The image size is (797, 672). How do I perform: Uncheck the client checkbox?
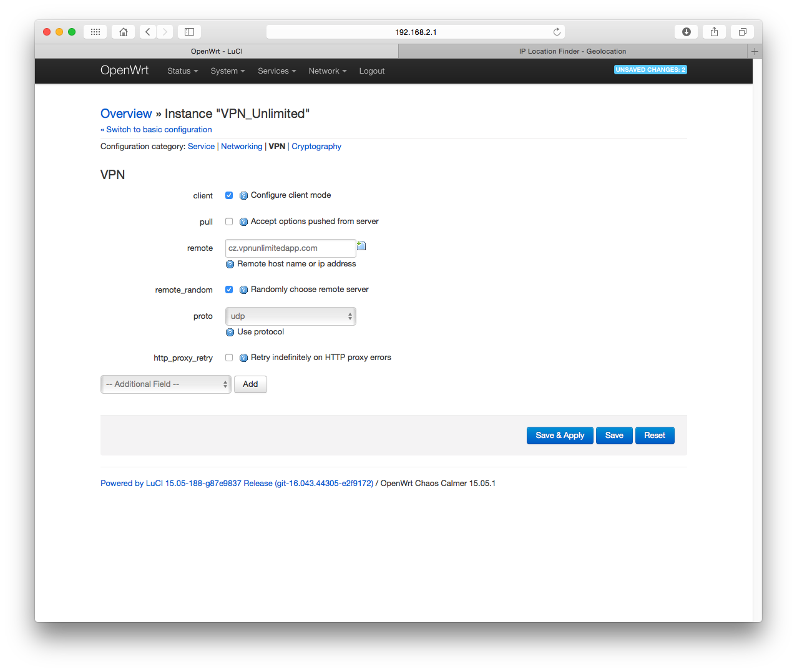click(x=229, y=195)
